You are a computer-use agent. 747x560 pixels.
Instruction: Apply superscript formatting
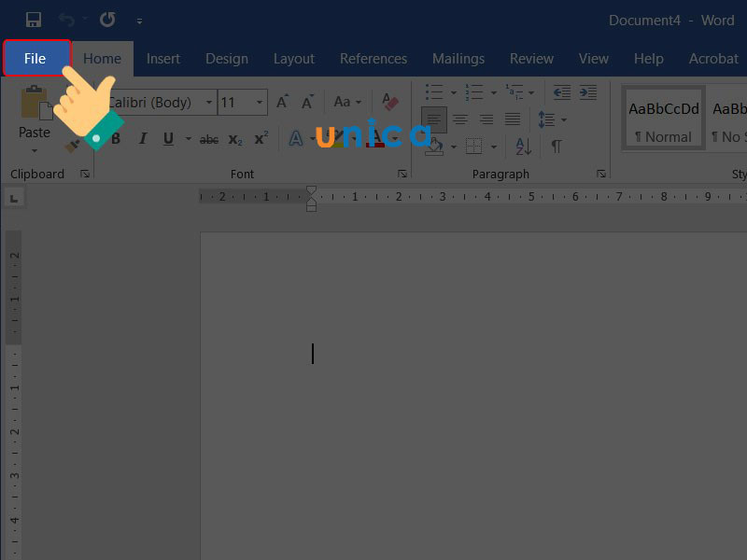tap(261, 137)
